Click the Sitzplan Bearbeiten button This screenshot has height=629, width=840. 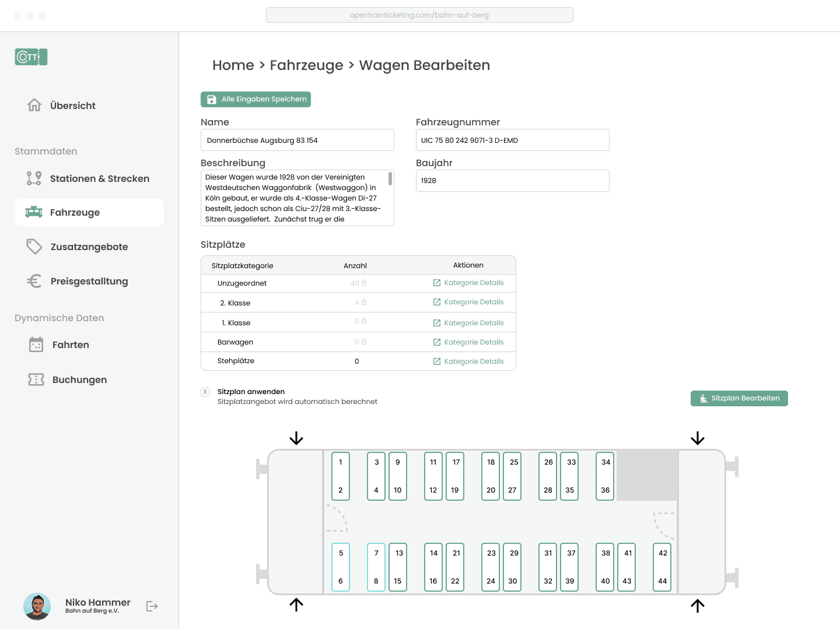(x=739, y=398)
